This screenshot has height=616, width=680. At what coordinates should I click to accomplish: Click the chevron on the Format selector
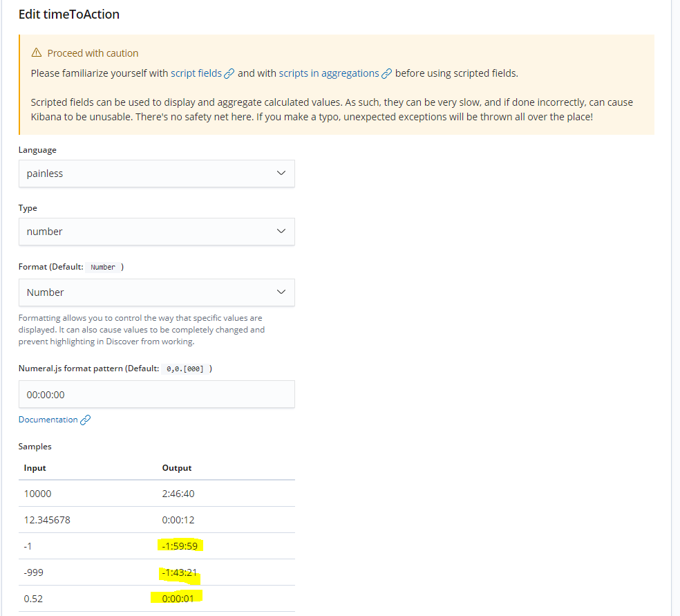click(x=281, y=292)
